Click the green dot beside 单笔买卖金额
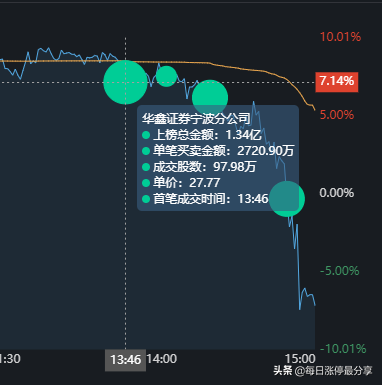Image resolution: width=382 pixels, height=385 pixels. pyautogui.click(x=146, y=151)
